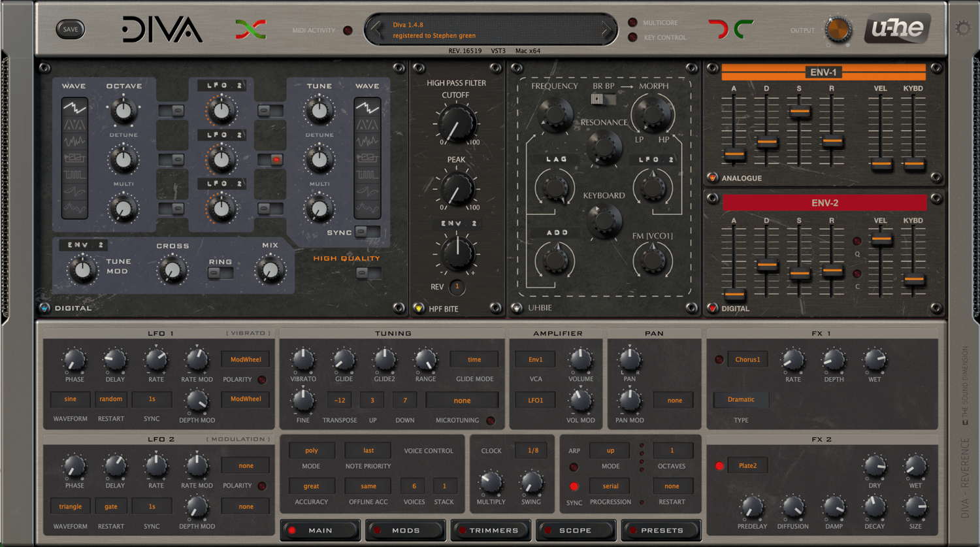The height and width of the screenshot is (547, 980).
Task: Click the filter RESONANCE knob
Action: (604, 146)
